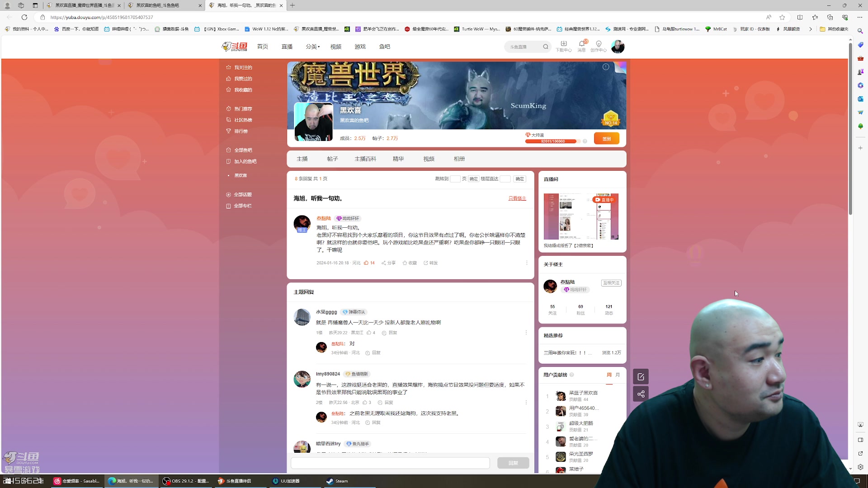
Task: Toggle 只看楼主 filter
Action: [x=517, y=198]
